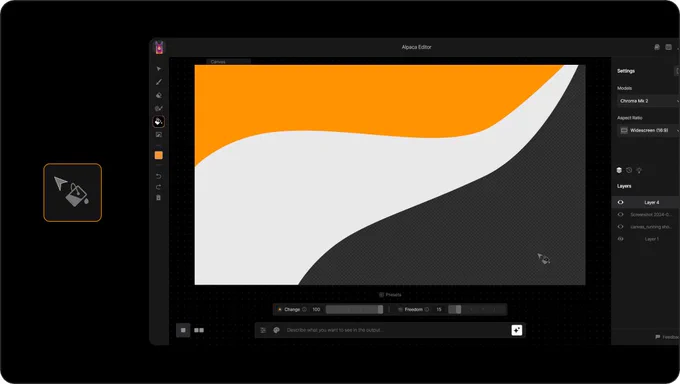Open the Feedback link
This screenshot has width=680, height=384.
click(667, 337)
